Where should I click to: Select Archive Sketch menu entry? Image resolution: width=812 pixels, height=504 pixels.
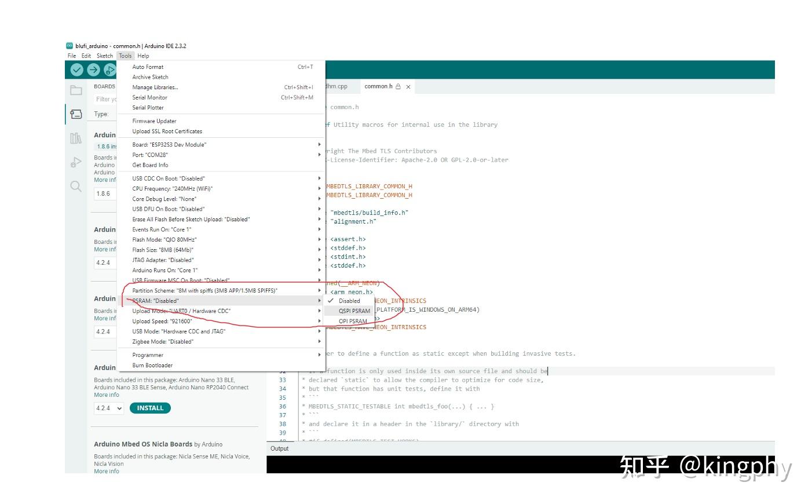(221, 77)
